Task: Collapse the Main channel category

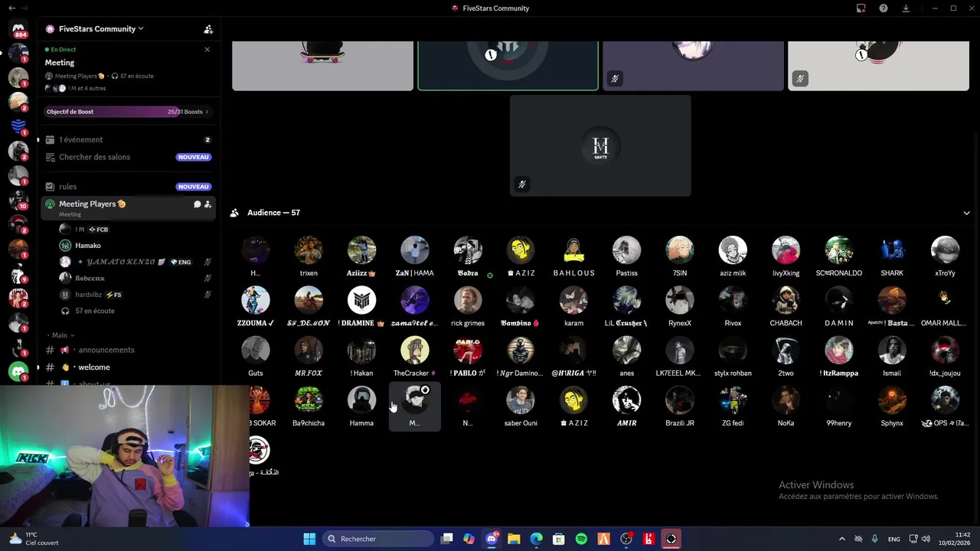Action: tap(60, 335)
